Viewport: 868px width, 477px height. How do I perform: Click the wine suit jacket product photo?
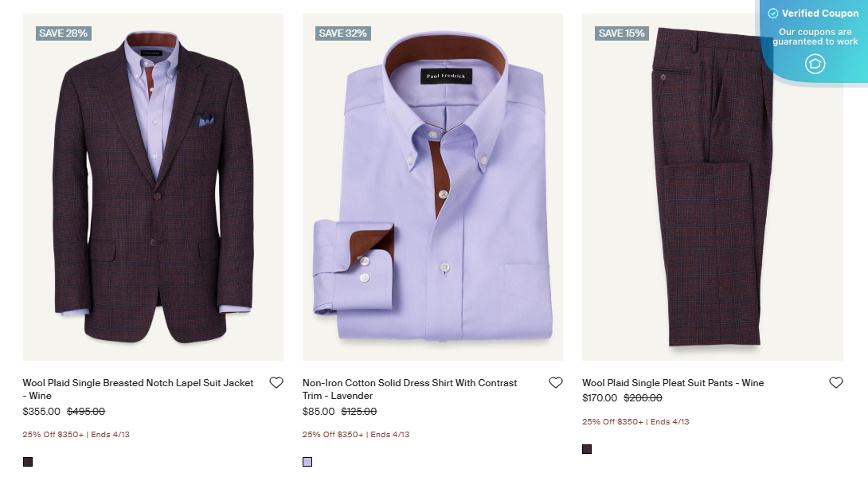[151, 187]
